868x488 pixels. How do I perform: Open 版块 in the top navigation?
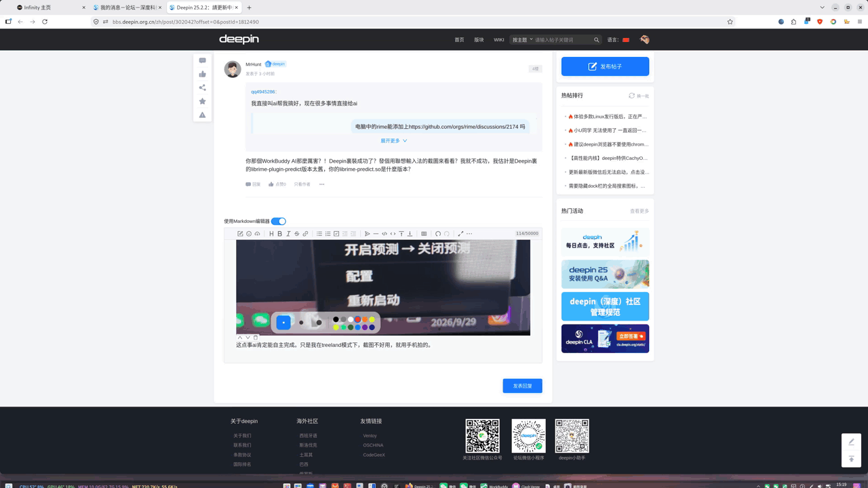point(479,40)
